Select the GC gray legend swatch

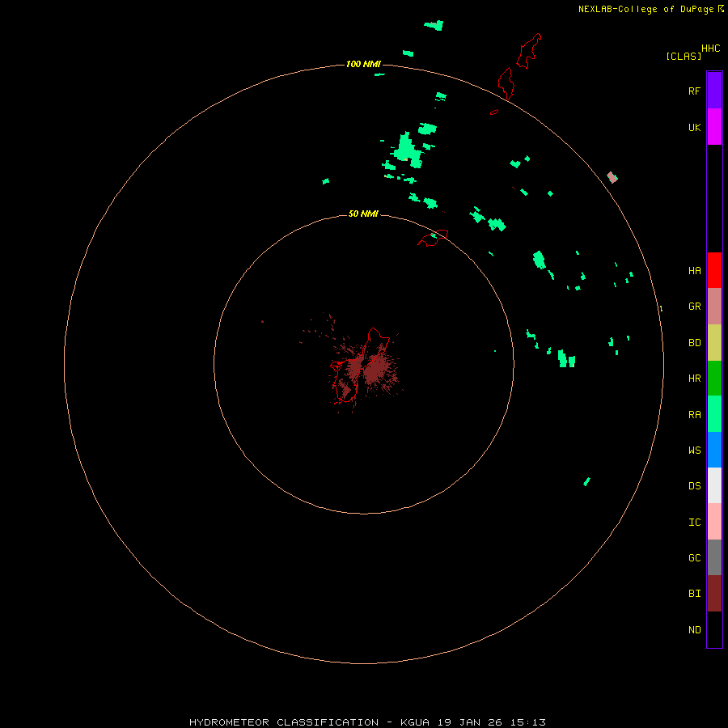click(x=714, y=557)
